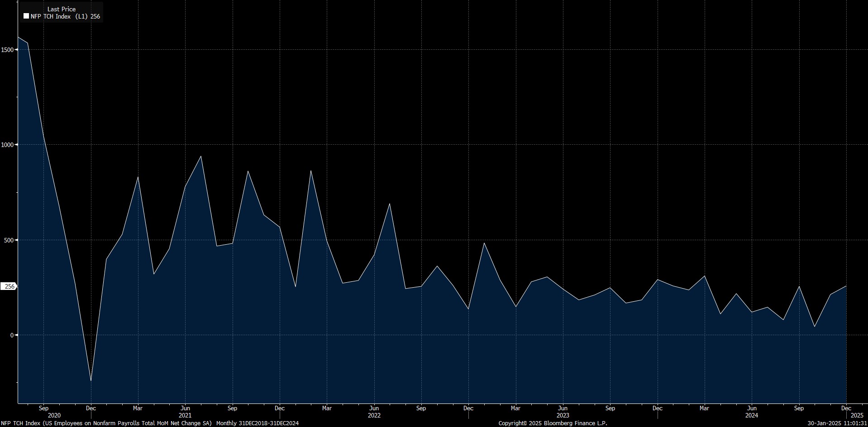Image resolution: width=868 pixels, height=427 pixels.
Task: Click the 2023 year label on the date axis
Action: click(563, 415)
